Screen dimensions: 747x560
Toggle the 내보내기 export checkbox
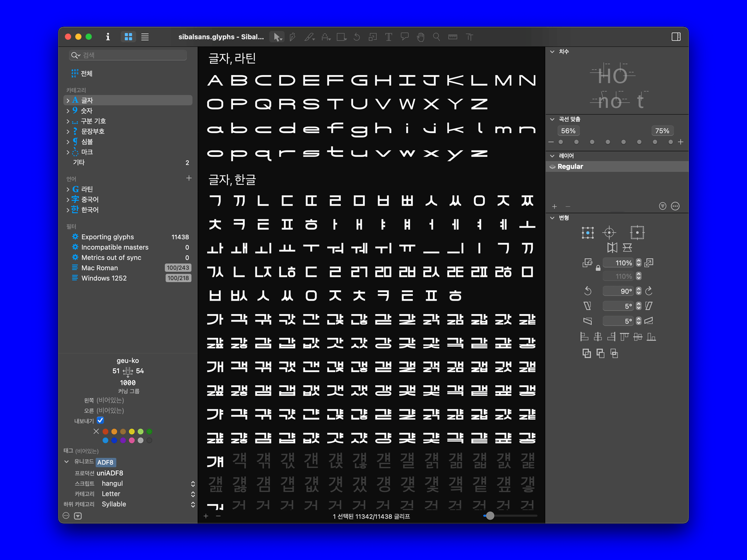pyautogui.click(x=100, y=420)
